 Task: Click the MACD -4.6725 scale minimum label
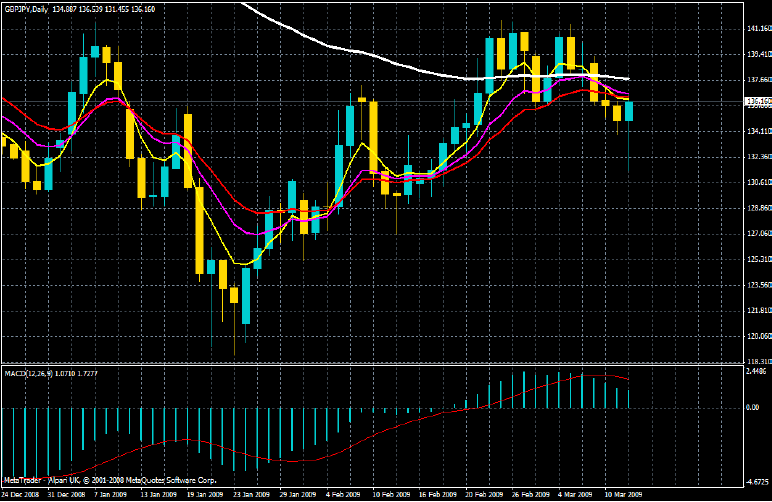[757, 482]
